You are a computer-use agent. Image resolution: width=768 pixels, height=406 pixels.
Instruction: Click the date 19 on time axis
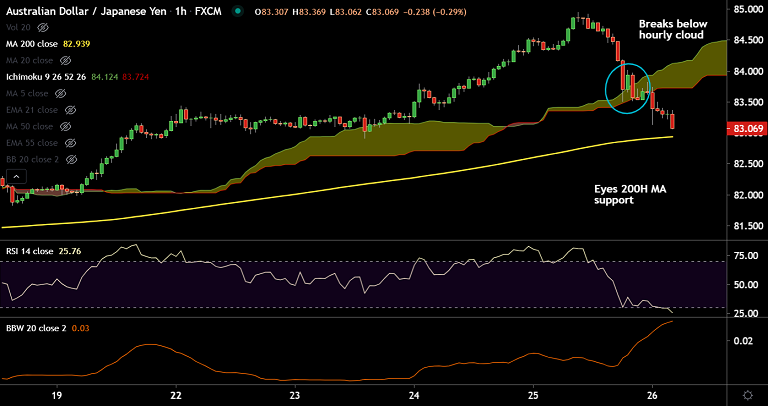[56, 395]
